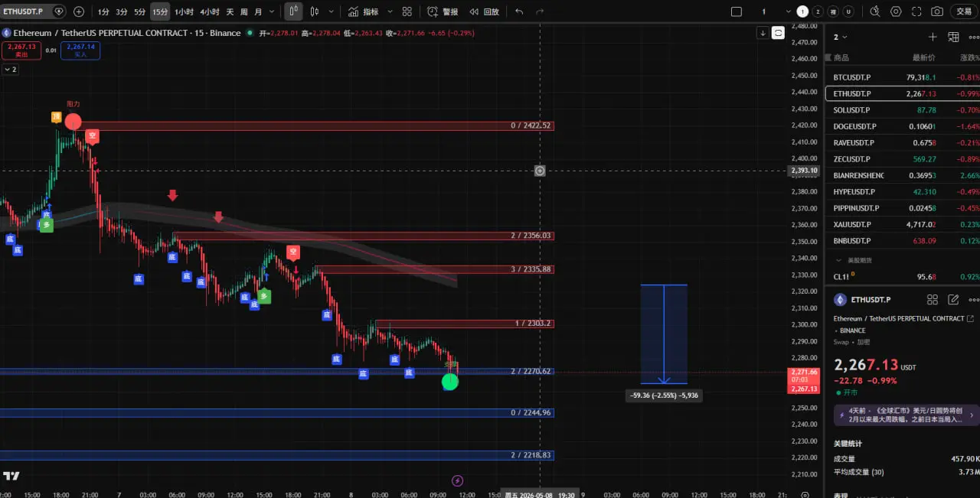Select ZECUSDT.P in the watchlist

click(x=902, y=159)
